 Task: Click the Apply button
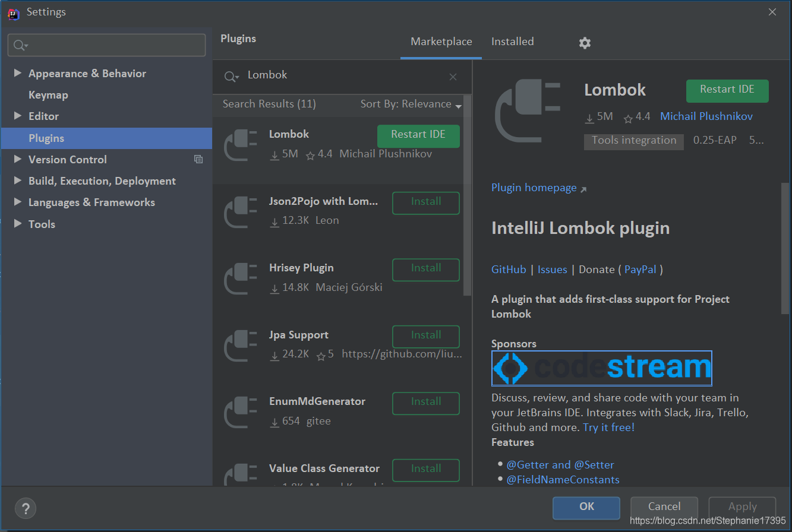pyautogui.click(x=743, y=508)
